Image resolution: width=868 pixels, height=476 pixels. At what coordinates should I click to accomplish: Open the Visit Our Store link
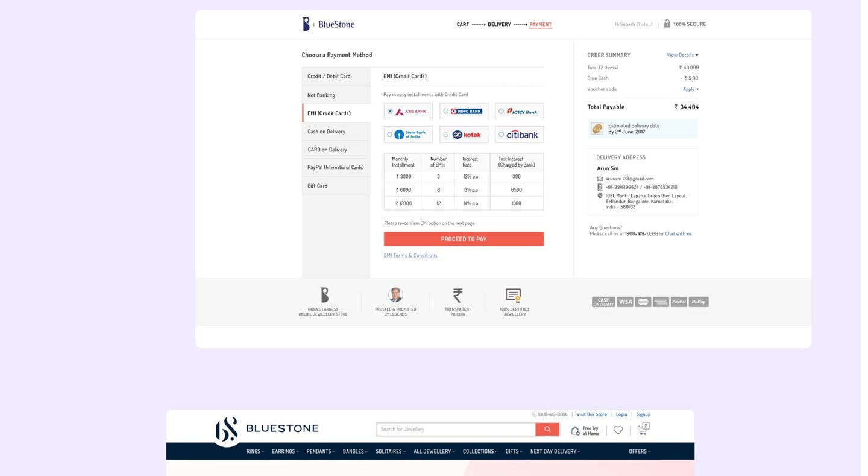coord(592,414)
